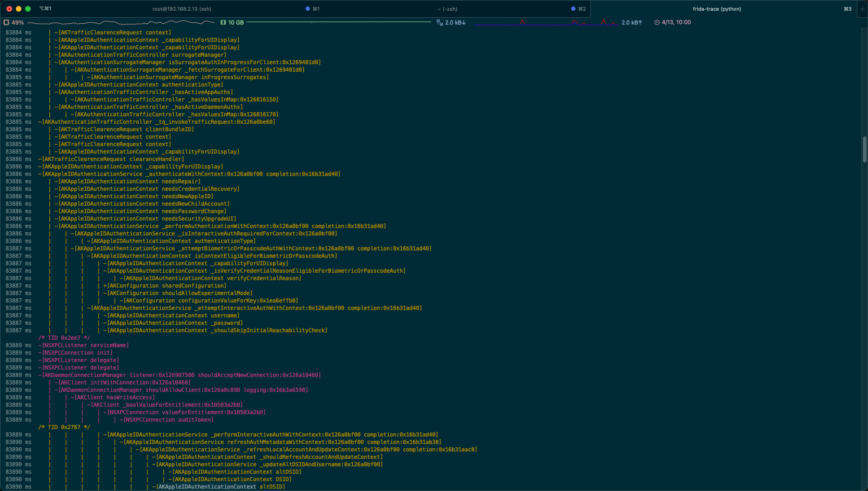The image size is (868, 491).
Task: Click the 2.0 kB↑ upload rate
Action: click(632, 22)
